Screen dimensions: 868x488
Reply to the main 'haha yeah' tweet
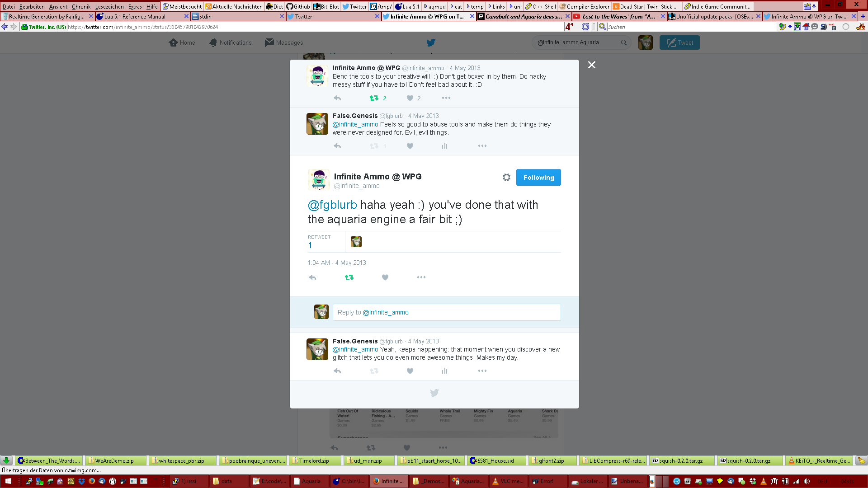click(x=312, y=277)
